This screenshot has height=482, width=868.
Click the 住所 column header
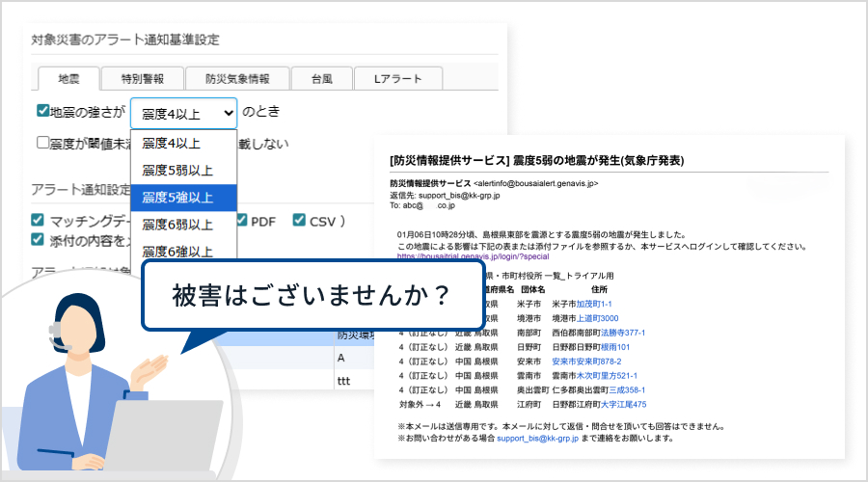point(599,289)
